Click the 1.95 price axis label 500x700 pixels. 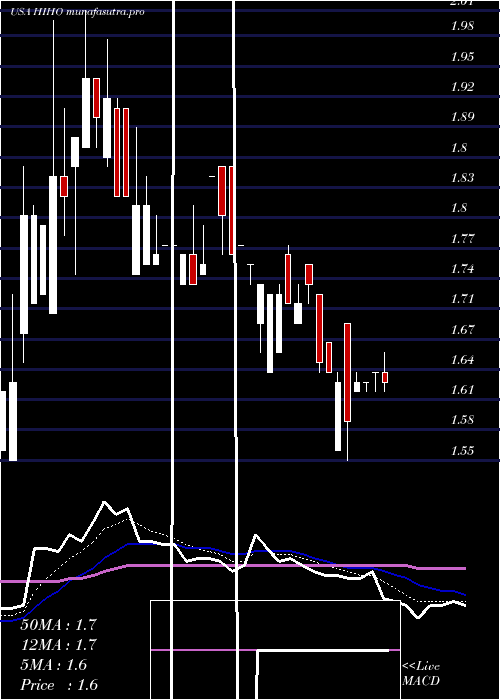[462, 56]
